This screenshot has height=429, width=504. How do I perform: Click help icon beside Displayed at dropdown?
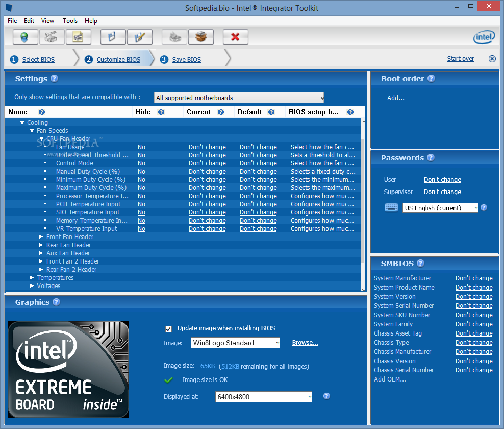326,396
